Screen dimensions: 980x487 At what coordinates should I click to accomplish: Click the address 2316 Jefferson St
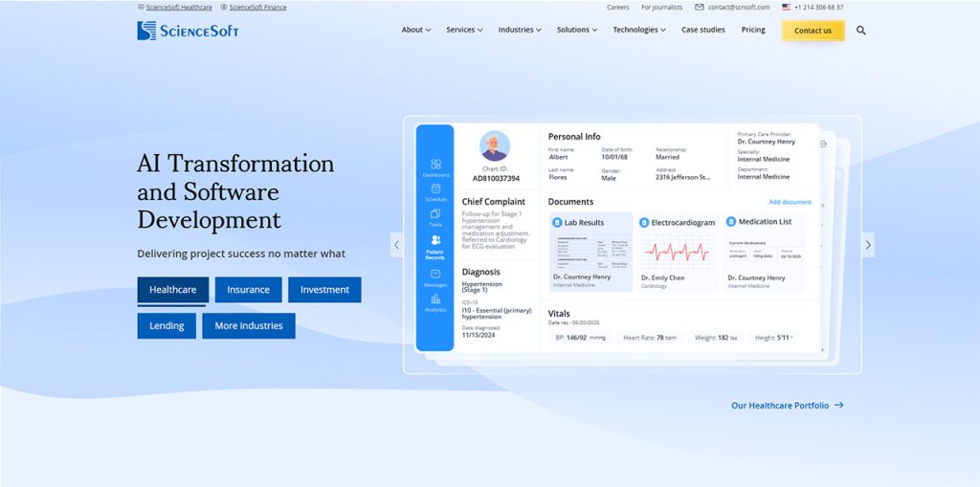click(x=682, y=178)
